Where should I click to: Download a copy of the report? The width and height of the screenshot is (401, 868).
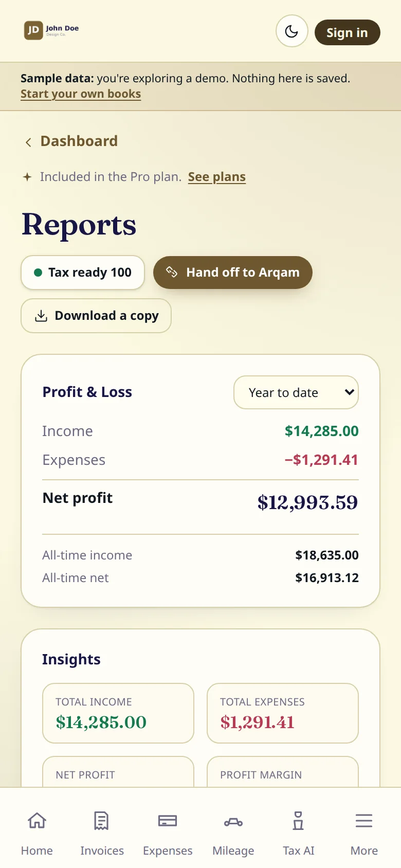click(96, 316)
